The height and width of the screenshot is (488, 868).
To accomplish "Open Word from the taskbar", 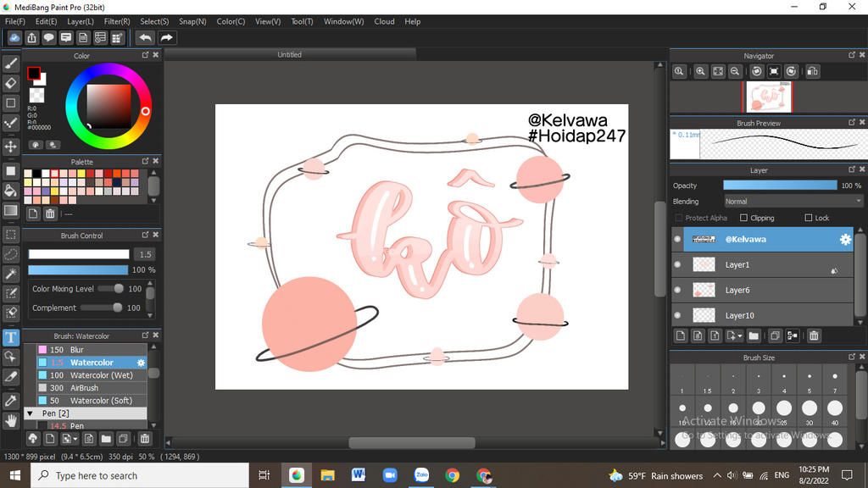I will pos(359,475).
